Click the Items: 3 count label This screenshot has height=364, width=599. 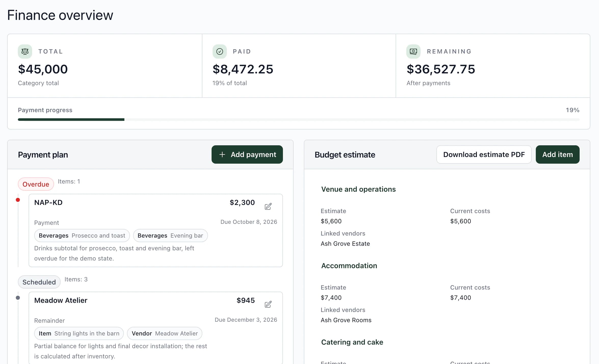[x=76, y=279]
